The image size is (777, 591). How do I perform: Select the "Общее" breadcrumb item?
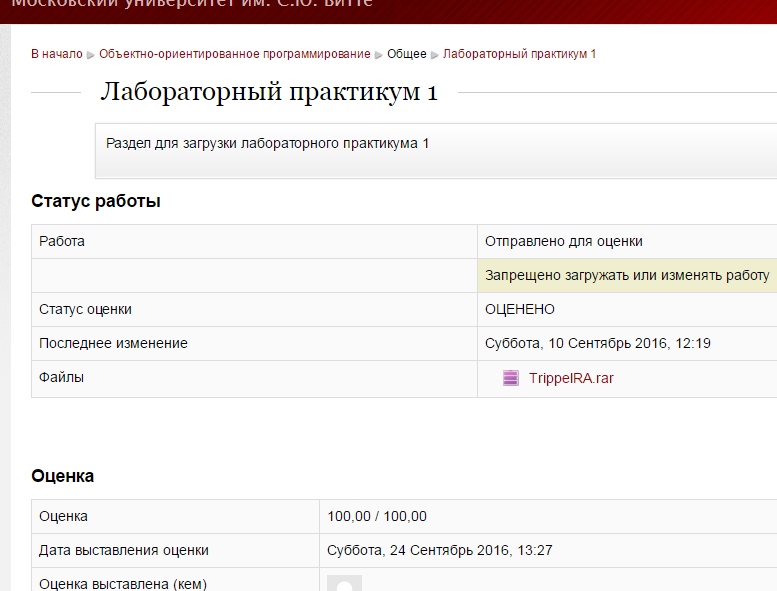(406, 54)
